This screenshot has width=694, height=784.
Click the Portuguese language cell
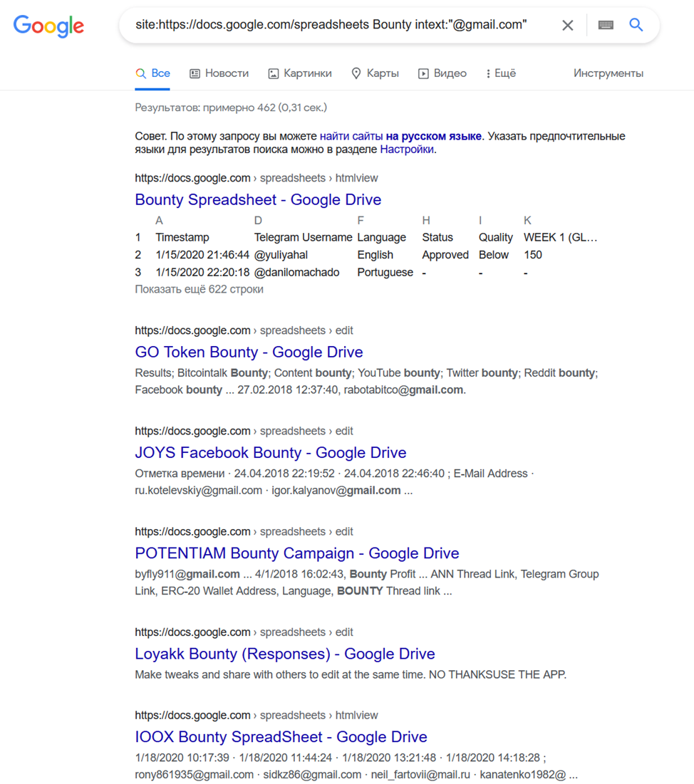pos(385,273)
